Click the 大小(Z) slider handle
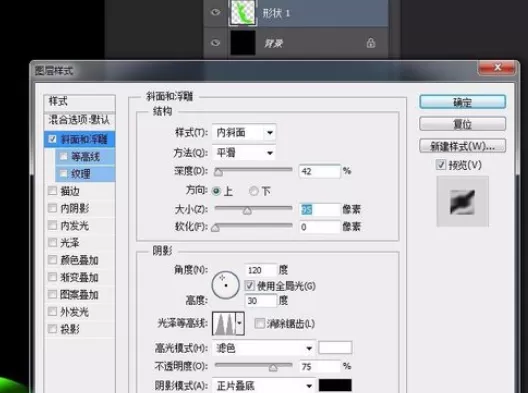The width and height of the screenshot is (528, 393). coord(248,211)
